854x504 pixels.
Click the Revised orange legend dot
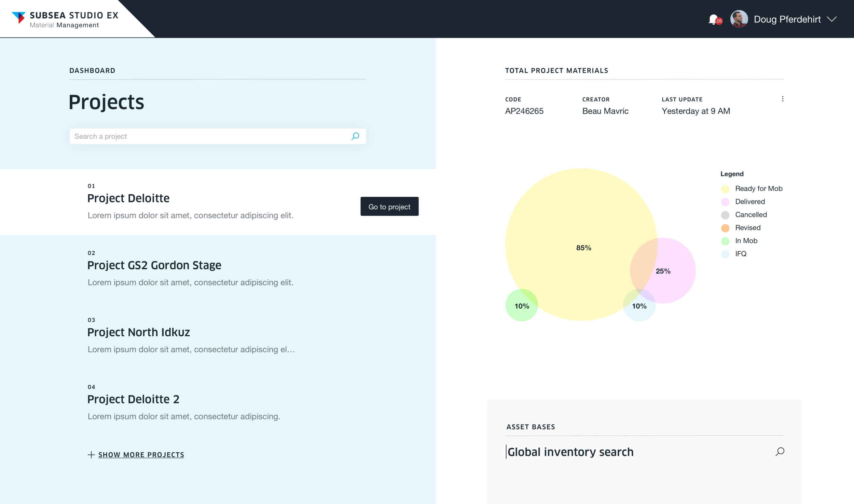coord(725,228)
